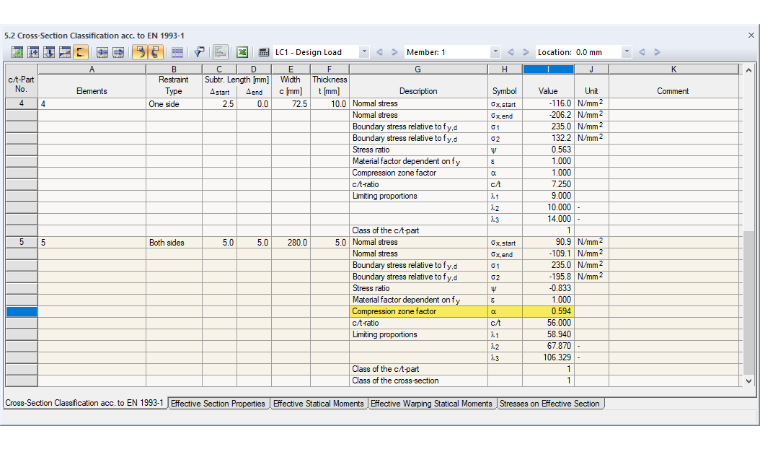The height and width of the screenshot is (450, 760).
Task: Switch to Effective Section Properties tab
Action: [x=218, y=403]
